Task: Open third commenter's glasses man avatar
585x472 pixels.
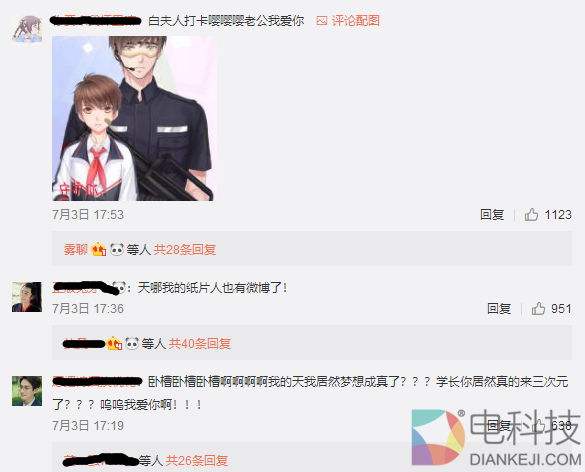Action: coord(27,391)
